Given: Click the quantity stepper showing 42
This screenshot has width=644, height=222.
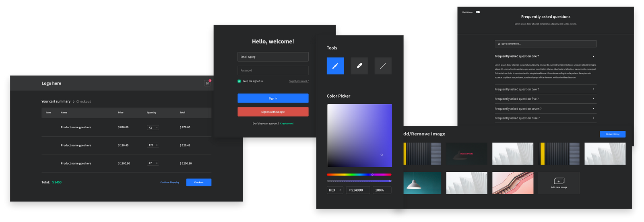Looking at the screenshot, I should point(153,127).
